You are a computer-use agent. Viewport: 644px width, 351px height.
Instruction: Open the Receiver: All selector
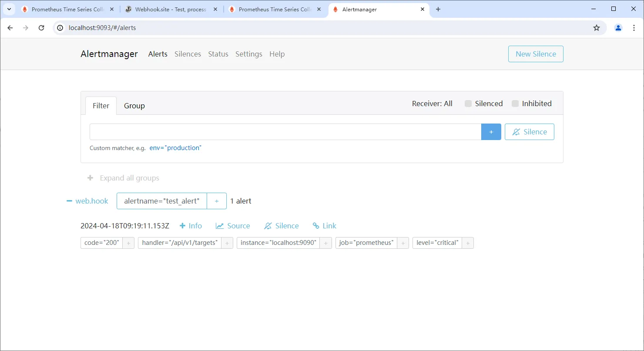432,104
